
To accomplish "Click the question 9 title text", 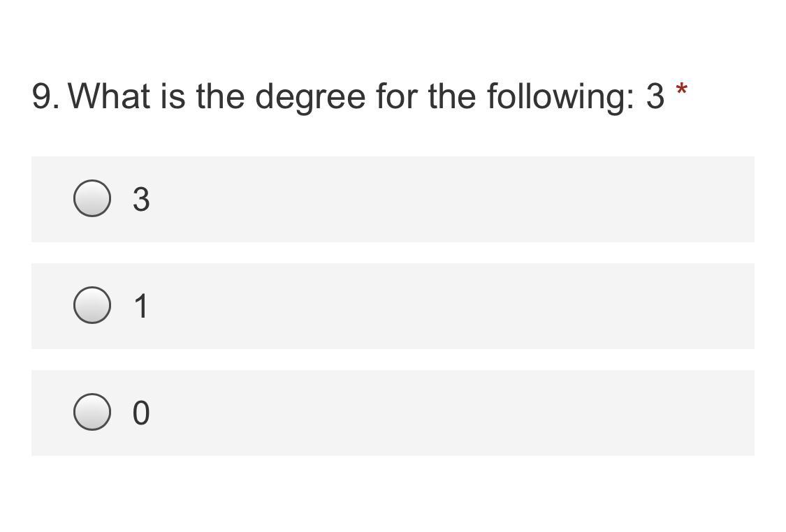I will coord(349,96).
